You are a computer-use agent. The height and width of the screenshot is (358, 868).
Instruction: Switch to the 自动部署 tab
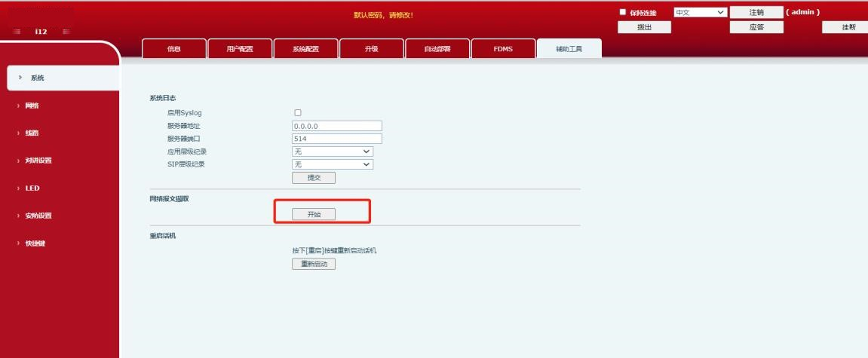tap(437, 49)
